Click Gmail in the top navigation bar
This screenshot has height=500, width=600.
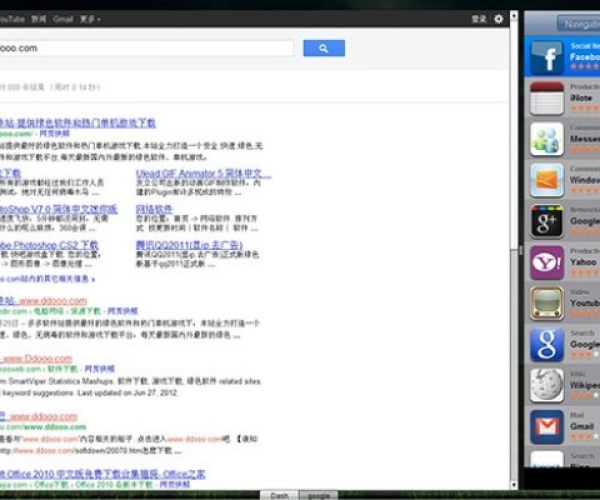(62, 19)
